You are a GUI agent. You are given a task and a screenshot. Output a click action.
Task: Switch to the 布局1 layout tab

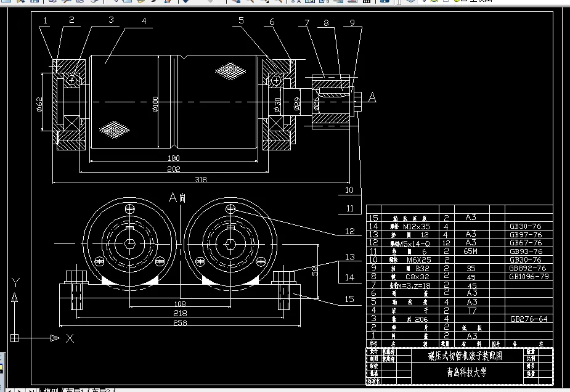[75, 390]
